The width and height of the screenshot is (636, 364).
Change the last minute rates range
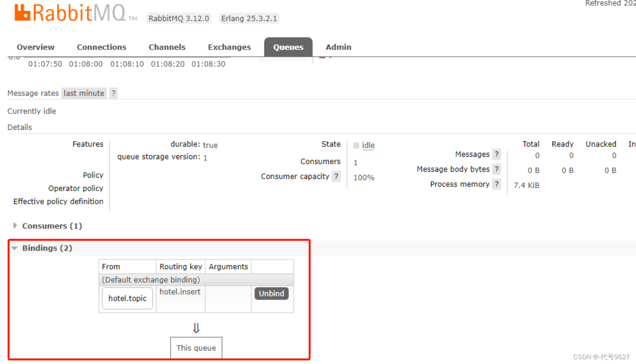pyautogui.click(x=84, y=93)
